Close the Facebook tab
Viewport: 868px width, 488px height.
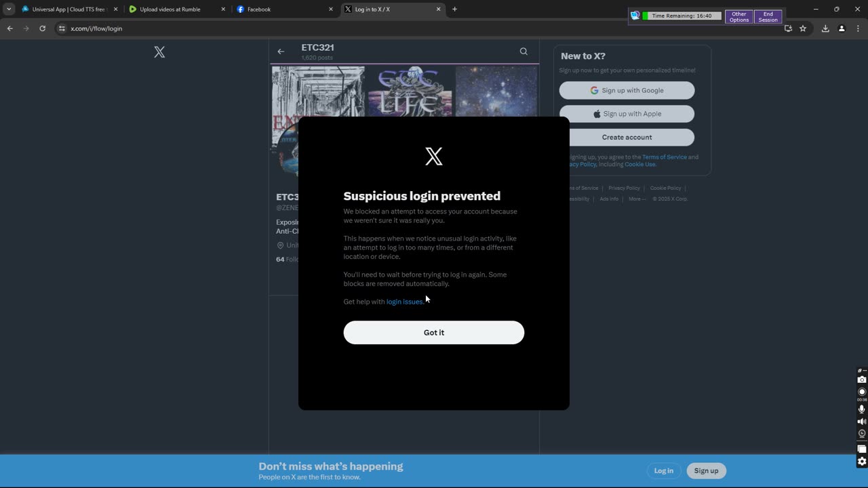click(x=331, y=9)
